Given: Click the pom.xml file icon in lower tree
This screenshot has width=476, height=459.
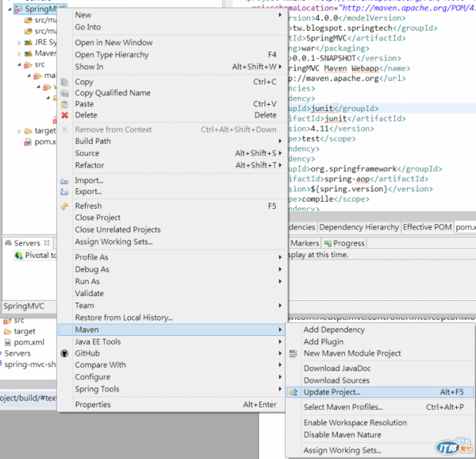Looking at the screenshot, I should tap(8, 342).
